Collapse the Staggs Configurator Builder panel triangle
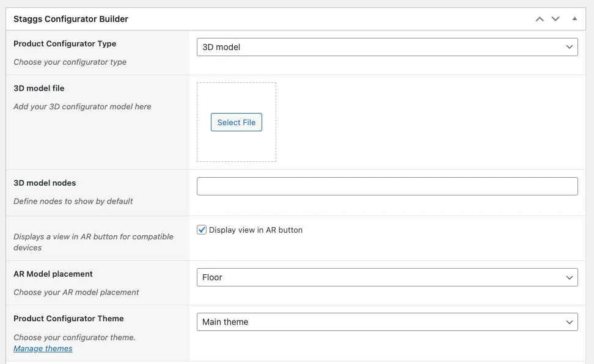This screenshot has width=594, height=364. 574,19
